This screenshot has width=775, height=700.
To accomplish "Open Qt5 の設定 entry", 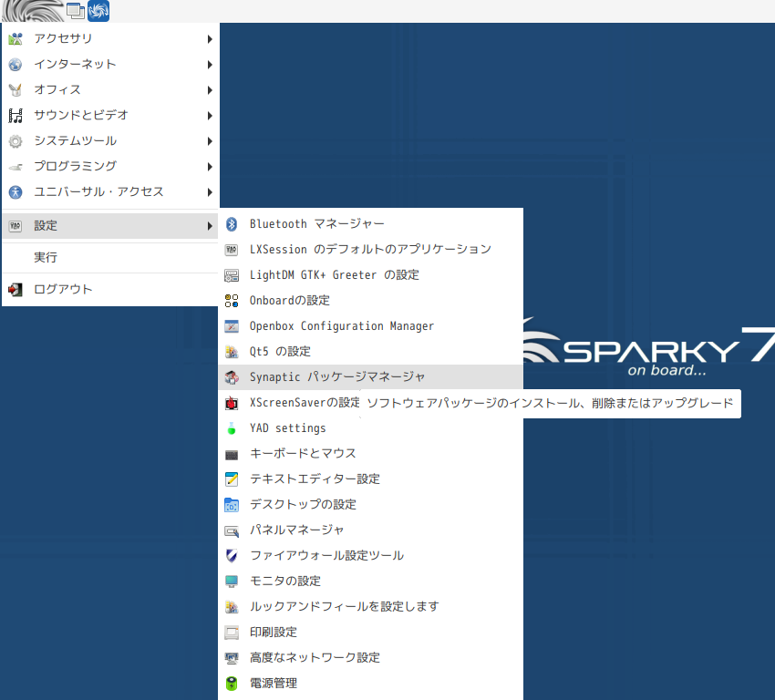I will (370, 352).
